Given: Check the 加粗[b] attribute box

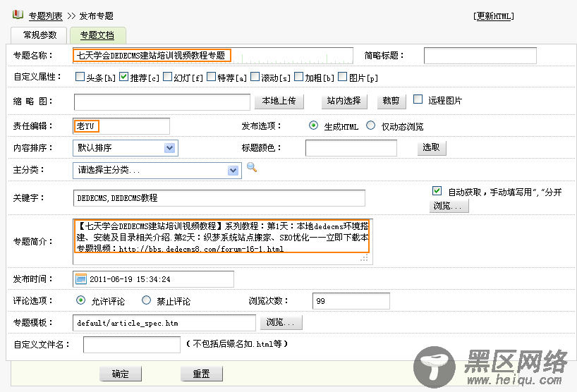Looking at the screenshot, I should (299, 76).
